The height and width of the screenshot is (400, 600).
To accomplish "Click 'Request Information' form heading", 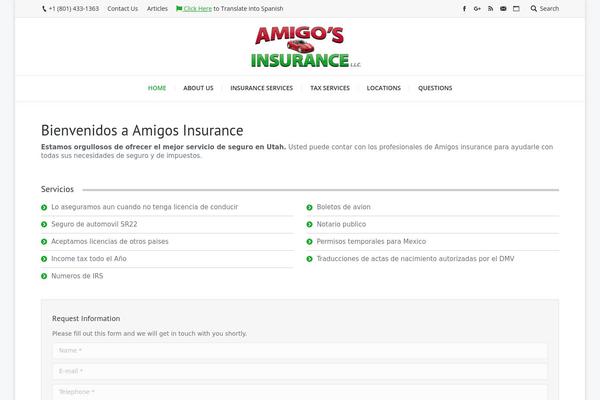I will pyautogui.click(x=86, y=318).
